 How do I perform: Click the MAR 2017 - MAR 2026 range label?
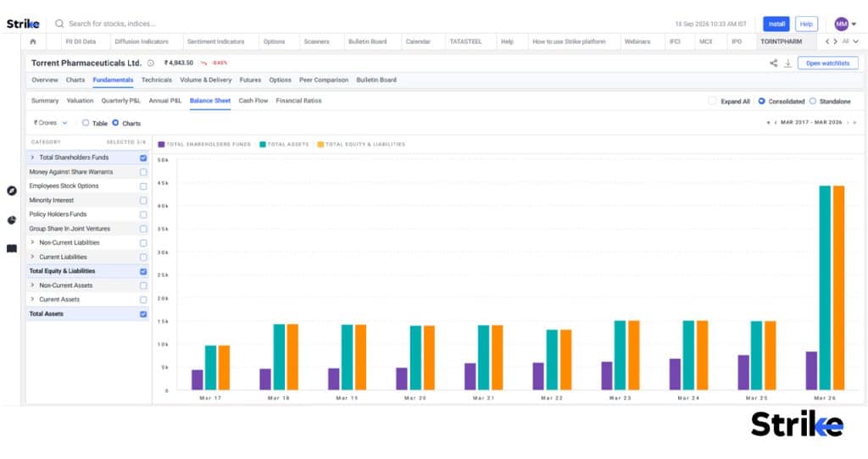811,122
